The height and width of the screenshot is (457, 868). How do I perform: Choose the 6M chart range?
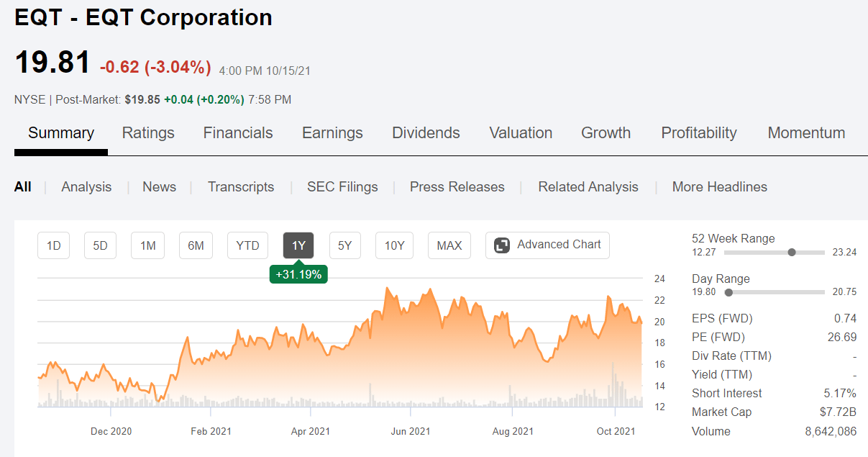click(x=196, y=245)
